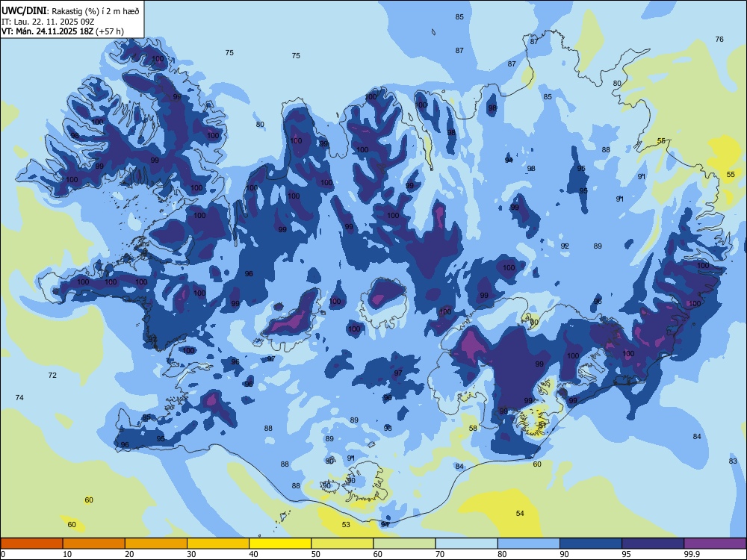Click the '53' humidity value on the map
Screen dimensions: 747x560
click(x=346, y=524)
